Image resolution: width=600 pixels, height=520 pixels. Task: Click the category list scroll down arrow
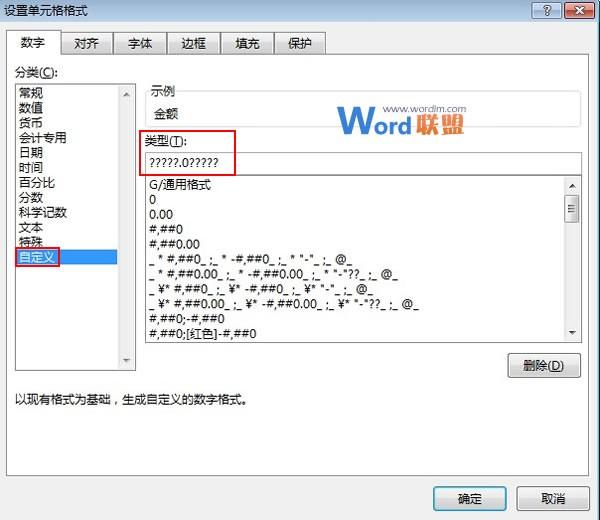pyautogui.click(x=127, y=360)
